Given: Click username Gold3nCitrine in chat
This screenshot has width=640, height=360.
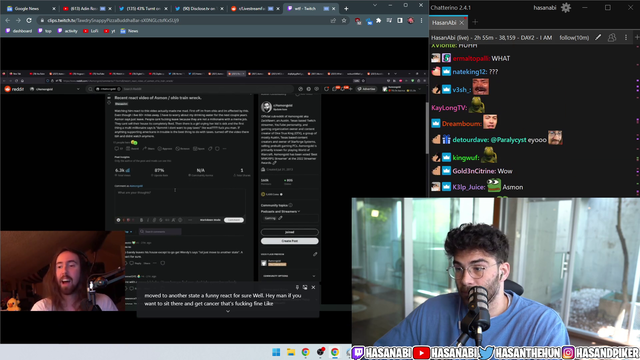Looking at the screenshot, I should tap(474, 171).
